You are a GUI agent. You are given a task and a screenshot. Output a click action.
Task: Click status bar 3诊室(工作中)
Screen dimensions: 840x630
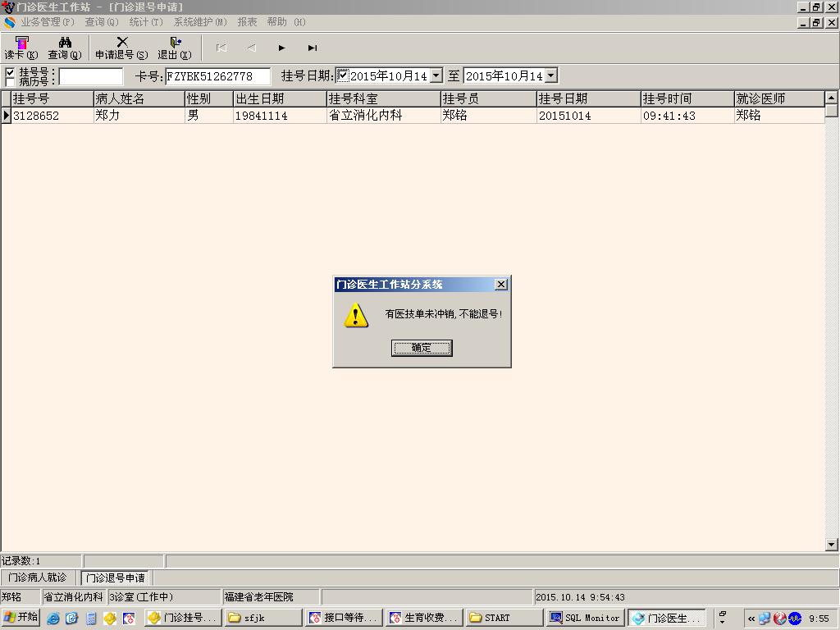[141, 597]
